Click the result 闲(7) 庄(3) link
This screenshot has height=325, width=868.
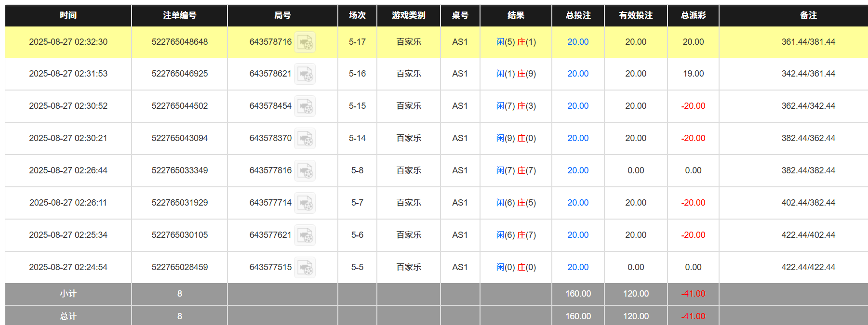(x=516, y=106)
